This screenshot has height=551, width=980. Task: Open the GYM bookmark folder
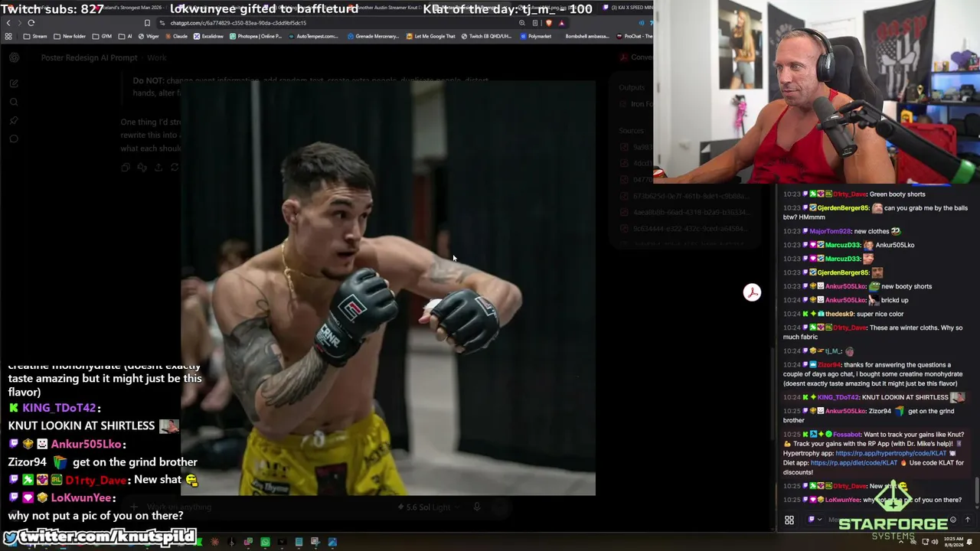102,36
